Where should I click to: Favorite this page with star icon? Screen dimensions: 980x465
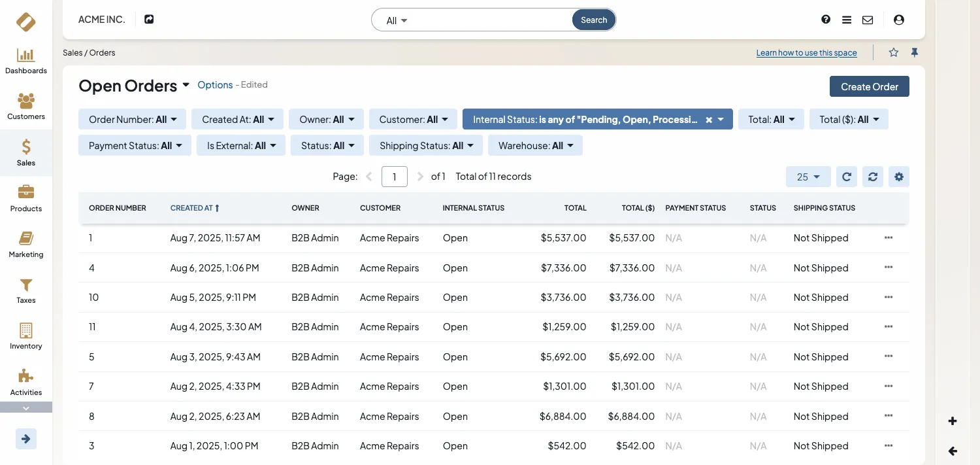tap(894, 52)
